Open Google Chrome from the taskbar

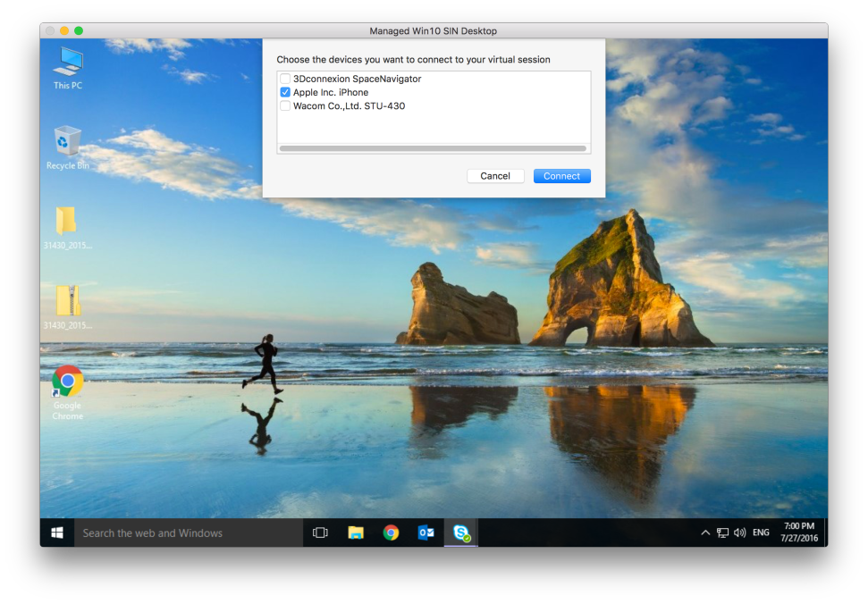click(x=391, y=533)
